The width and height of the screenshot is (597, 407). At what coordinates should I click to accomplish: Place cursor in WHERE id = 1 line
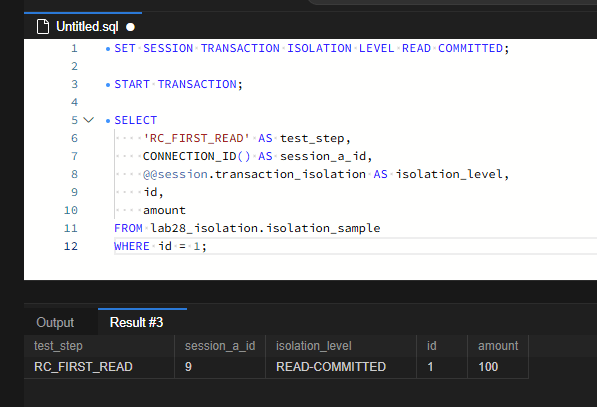pyautogui.click(x=160, y=246)
